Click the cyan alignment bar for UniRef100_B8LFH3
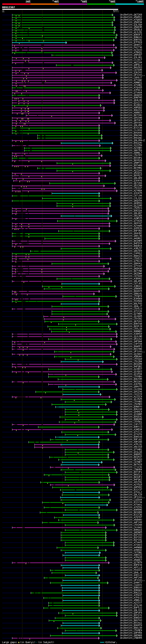 point(80,304)
